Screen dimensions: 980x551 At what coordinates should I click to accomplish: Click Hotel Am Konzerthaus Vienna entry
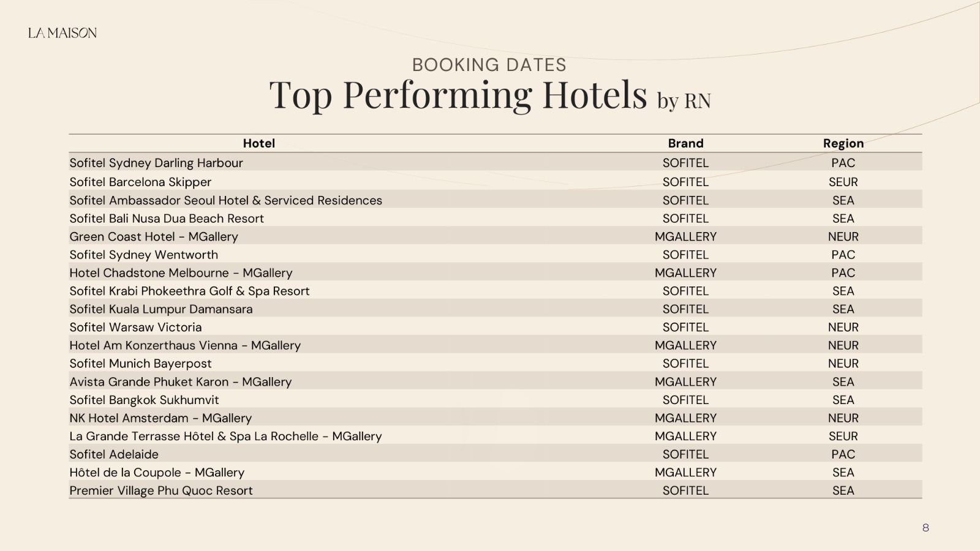(185, 345)
